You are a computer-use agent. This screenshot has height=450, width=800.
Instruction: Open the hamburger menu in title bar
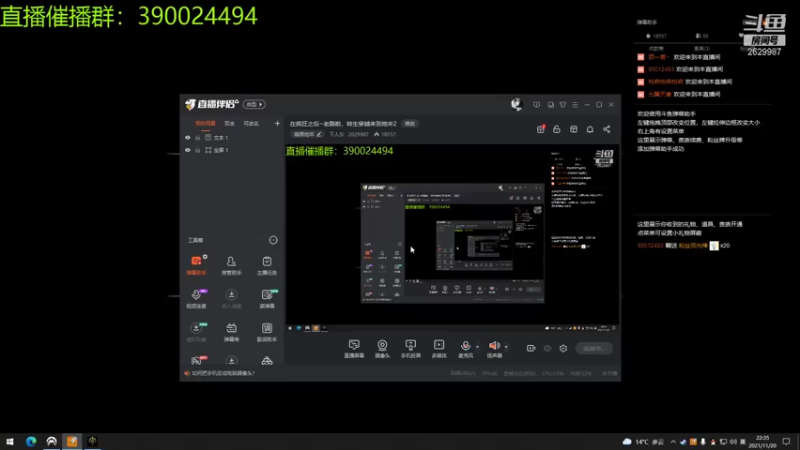pos(575,105)
